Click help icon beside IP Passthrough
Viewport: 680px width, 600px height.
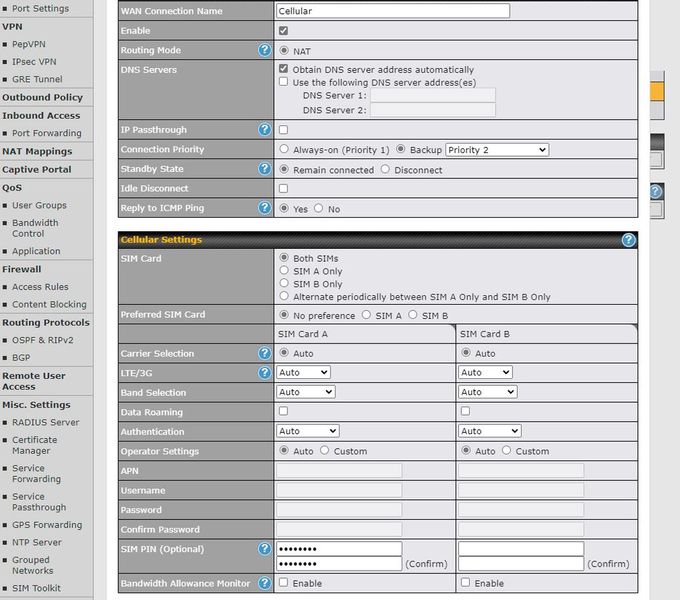264,130
